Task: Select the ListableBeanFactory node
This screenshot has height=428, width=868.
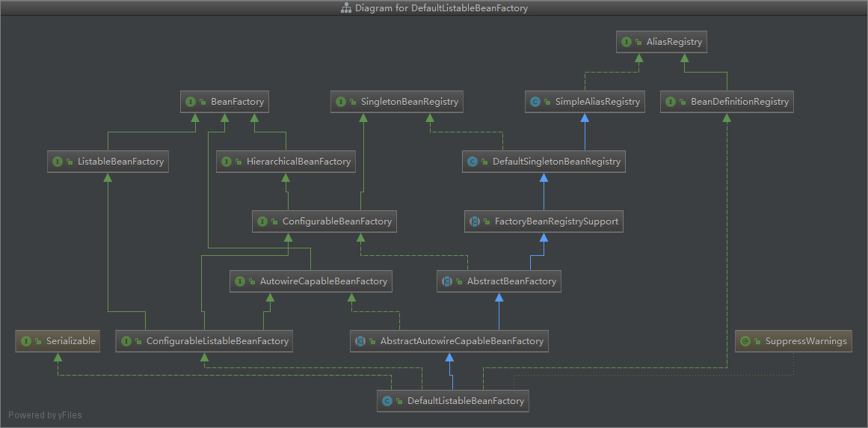Action: pyautogui.click(x=107, y=162)
